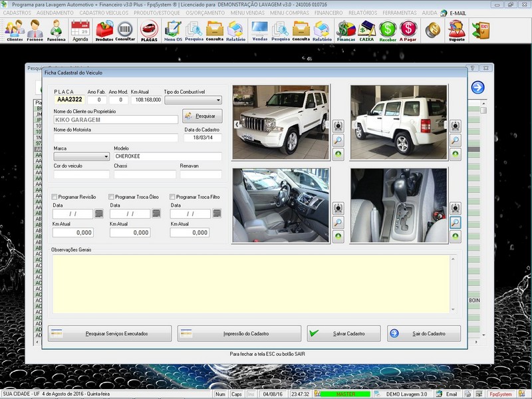The height and width of the screenshot is (399, 532).
Task: Open the FINANCEIRO menu
Action: point(328,13)
